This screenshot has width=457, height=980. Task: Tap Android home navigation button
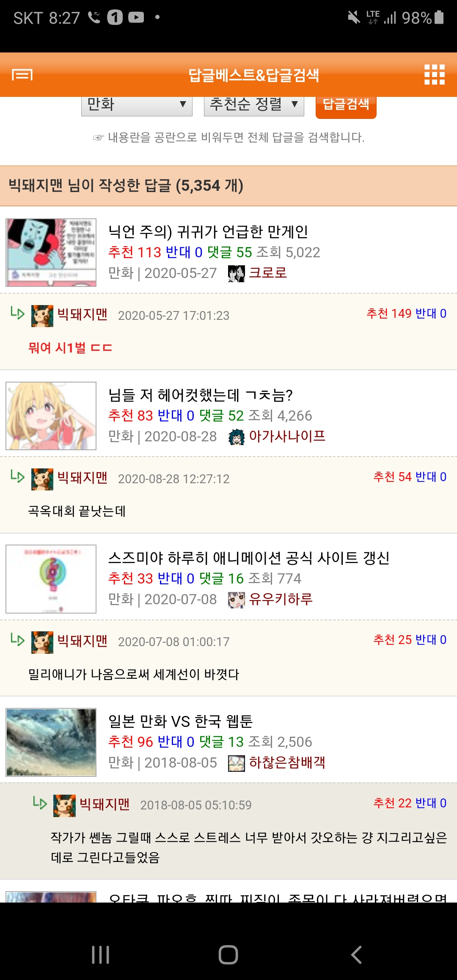click(228, 955)
